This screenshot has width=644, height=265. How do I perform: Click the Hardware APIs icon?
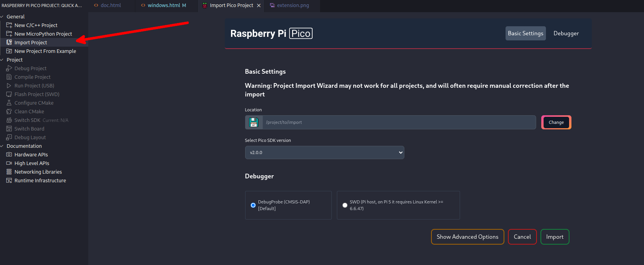(9, 154)
